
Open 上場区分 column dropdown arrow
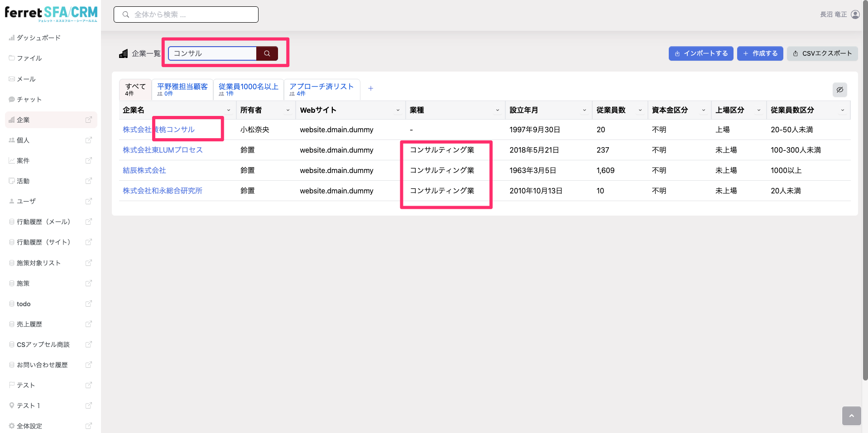759,110
